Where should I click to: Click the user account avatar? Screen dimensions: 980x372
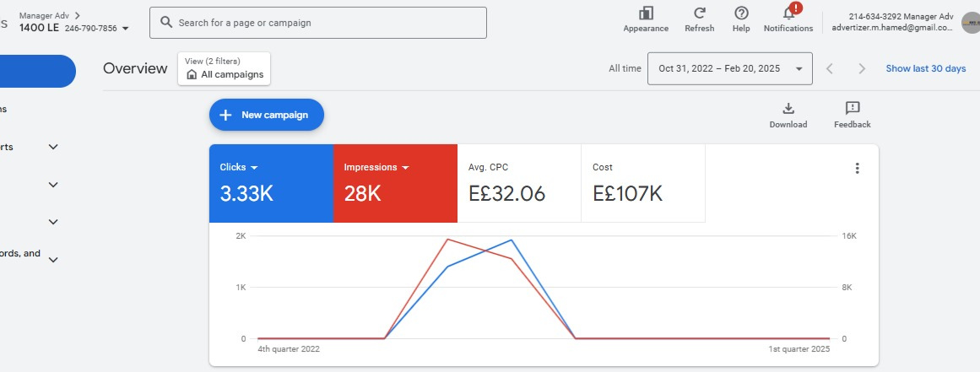click(x=972, y=23)
